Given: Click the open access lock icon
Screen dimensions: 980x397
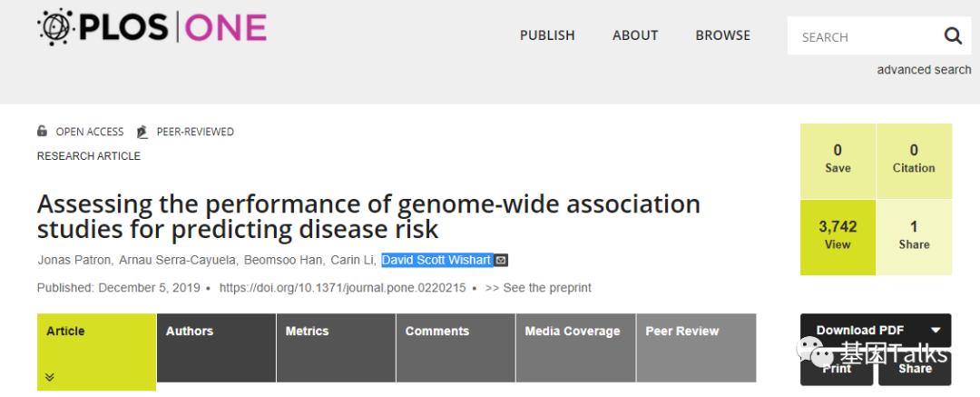Looking at the screenshot, I should click(x=42, y=131).
